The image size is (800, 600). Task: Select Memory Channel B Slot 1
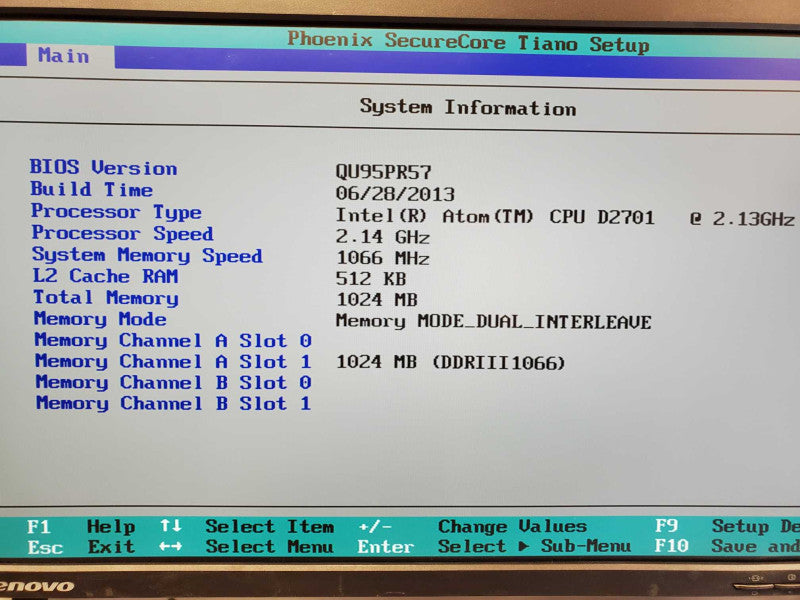pos(173,403)
